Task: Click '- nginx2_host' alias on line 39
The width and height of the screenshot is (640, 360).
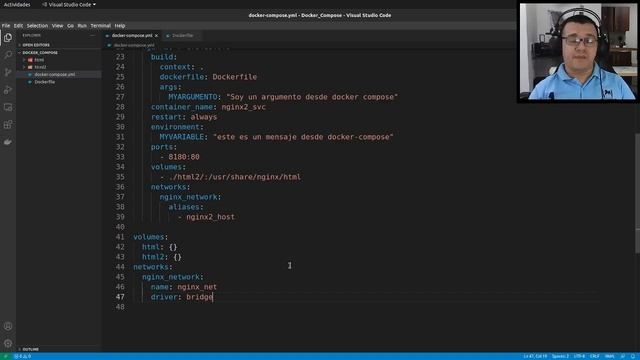Action: click(206, 217)
